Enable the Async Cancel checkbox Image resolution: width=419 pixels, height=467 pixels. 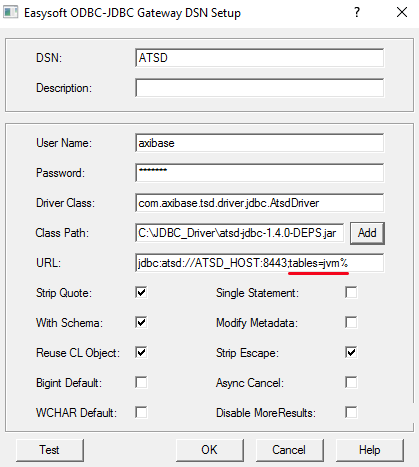(x=351, y=383)
